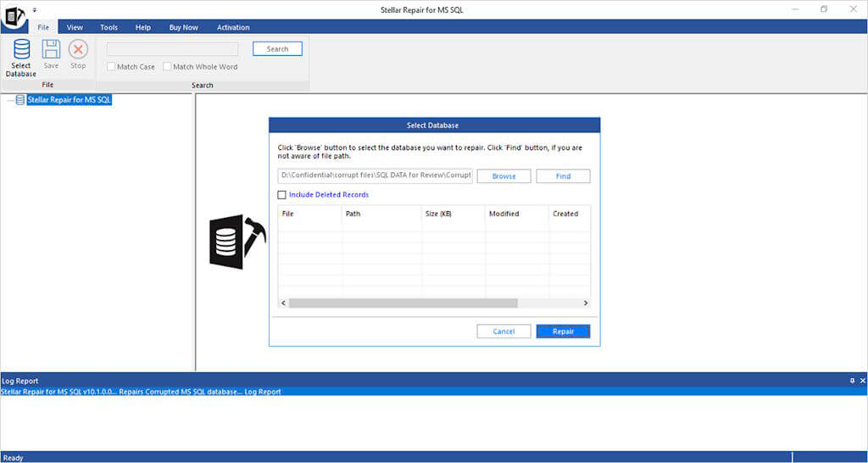Enable the Match Case checkbox

click(x=111, y=67)
